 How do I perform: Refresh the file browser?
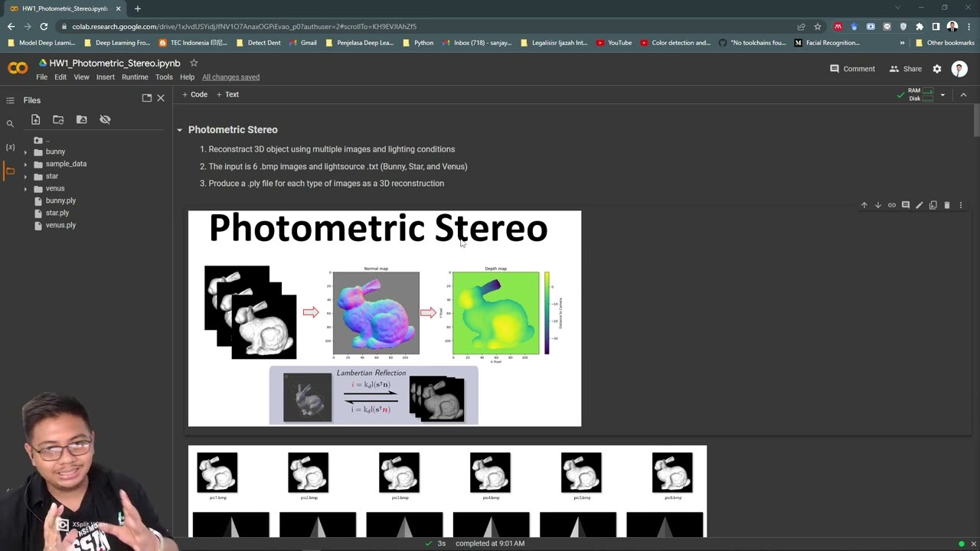point(58,119)
